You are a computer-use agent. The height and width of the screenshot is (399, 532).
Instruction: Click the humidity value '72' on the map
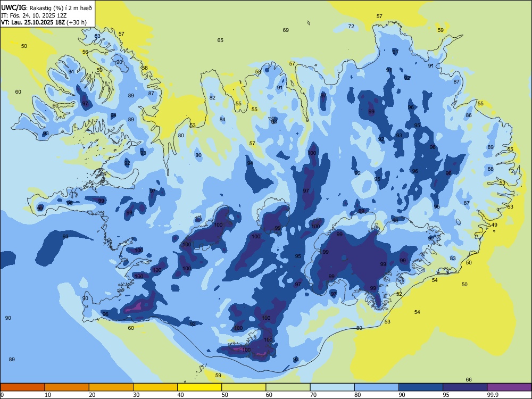point(351,27)
